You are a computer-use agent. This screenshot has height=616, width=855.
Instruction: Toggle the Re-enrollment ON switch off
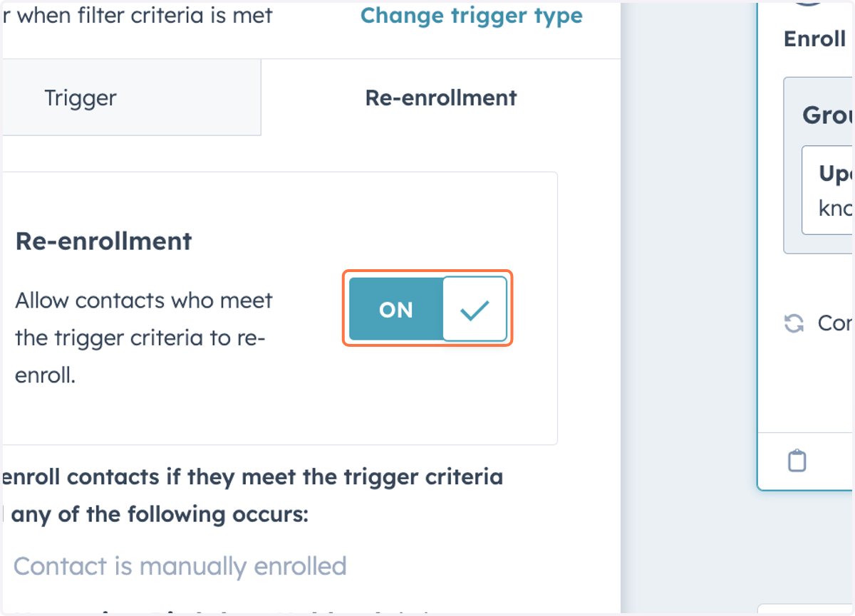[x=427, y=309]
